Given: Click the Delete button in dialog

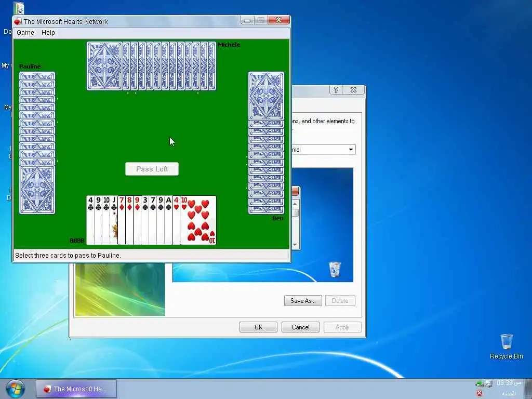Looking at the screenshot, I should click(340, 301).
